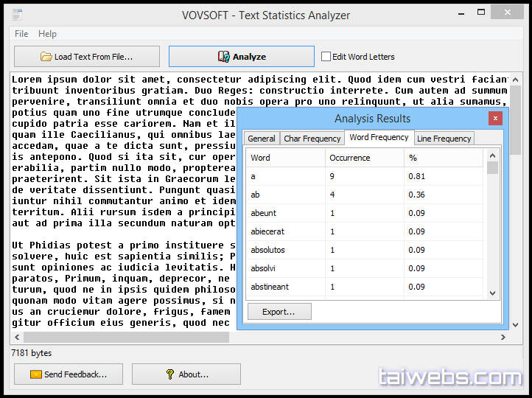Sort by the Word column header
Screen dimensions: 532x398
[261, 158]
